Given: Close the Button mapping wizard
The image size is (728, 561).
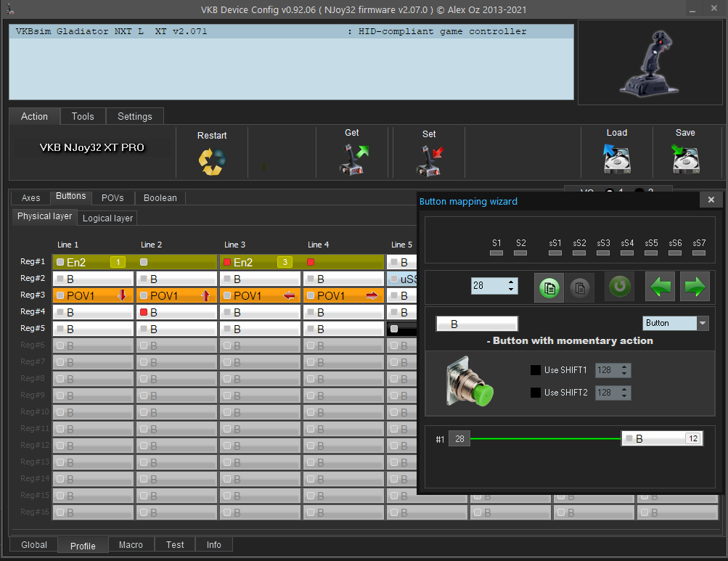Looking at the screenshot, I should click(711, 200).
